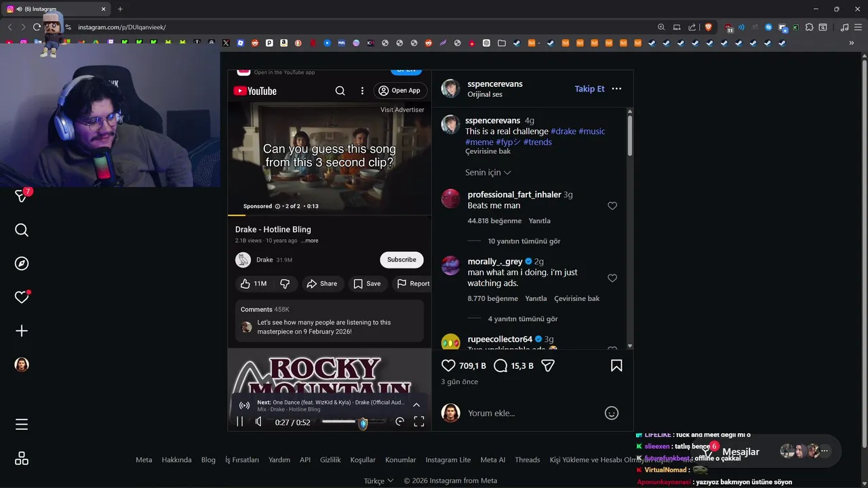This screenshot has height=488, width=868.
Task: Open the #trends hashtag link
Action: click(538, 142)
